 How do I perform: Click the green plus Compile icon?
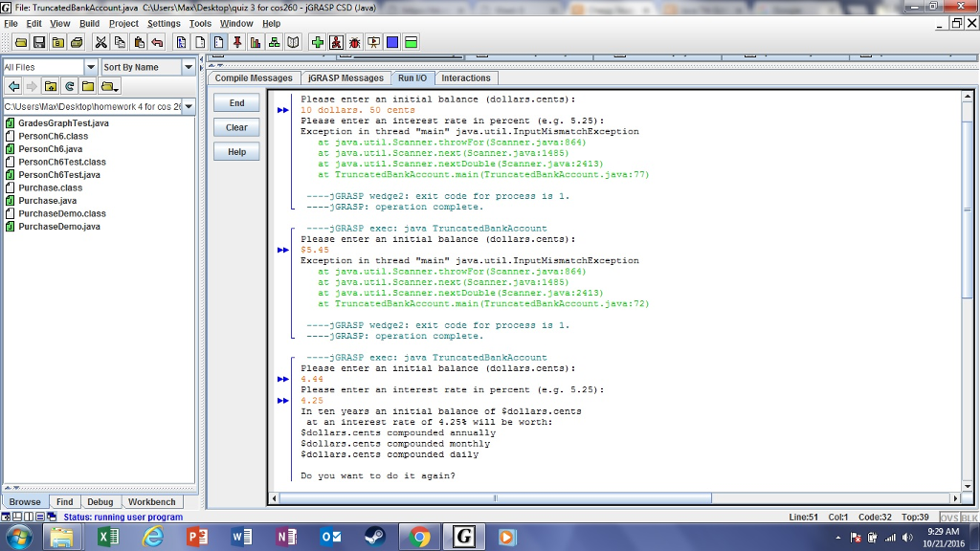[x=318, y=42]
